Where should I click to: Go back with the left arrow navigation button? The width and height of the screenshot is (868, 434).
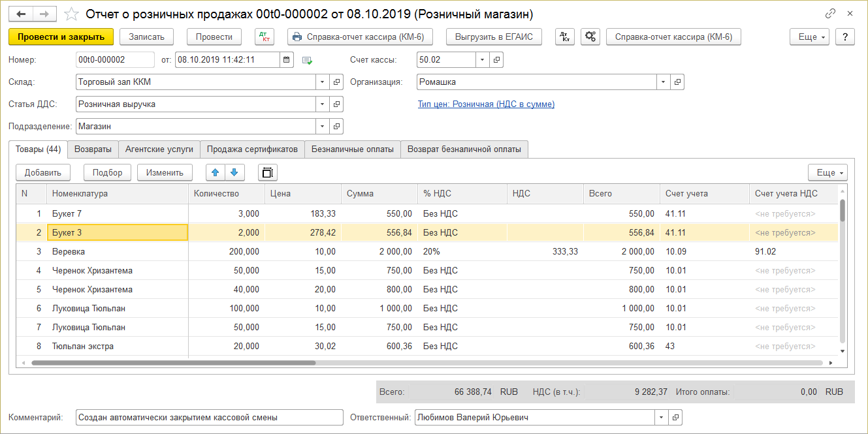(21, 14)
